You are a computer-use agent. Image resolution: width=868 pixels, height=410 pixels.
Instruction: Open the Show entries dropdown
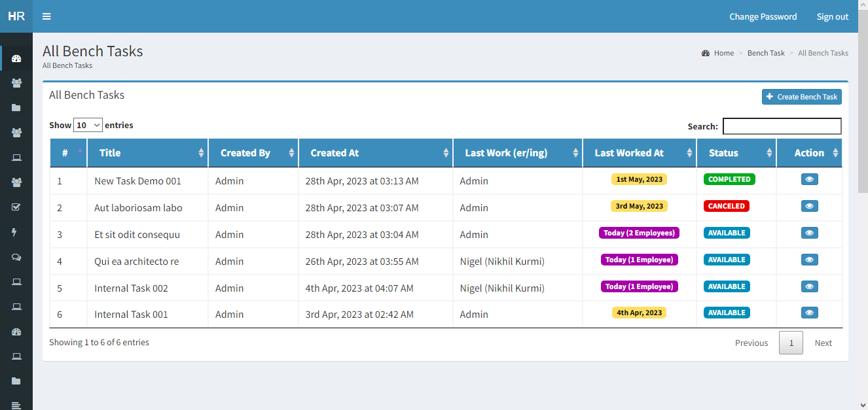click(x=88, y=125)
